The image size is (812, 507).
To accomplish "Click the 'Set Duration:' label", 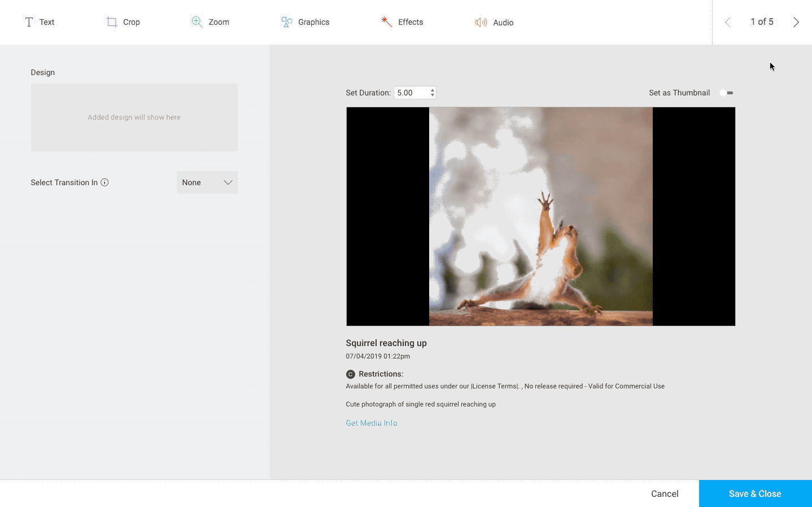I will tap(368, 93).
